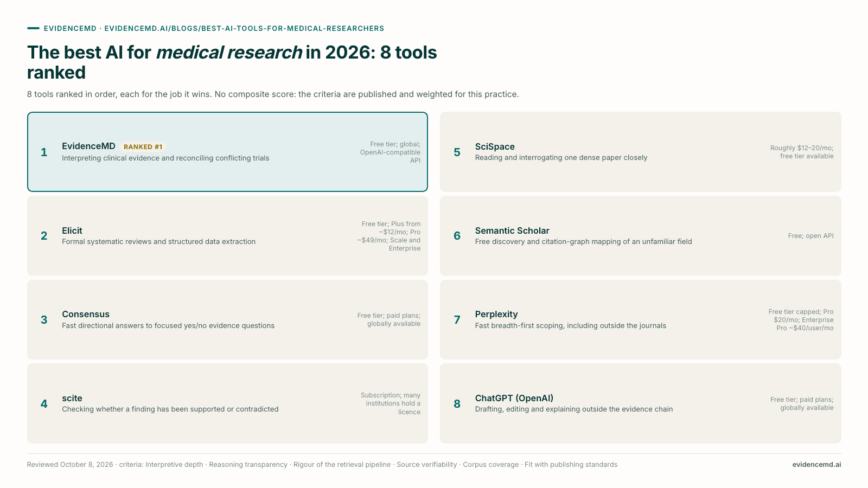The image size is (868, 488).
Task: Click Semantic Scholar's 'Free; open API' note
Action: tap(810, 236)
